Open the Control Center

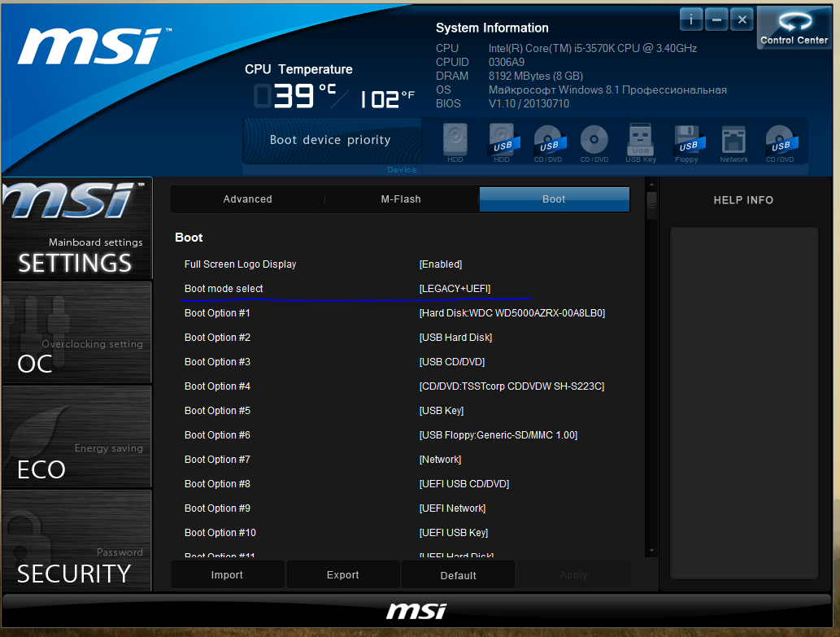(x=794, y=29)
